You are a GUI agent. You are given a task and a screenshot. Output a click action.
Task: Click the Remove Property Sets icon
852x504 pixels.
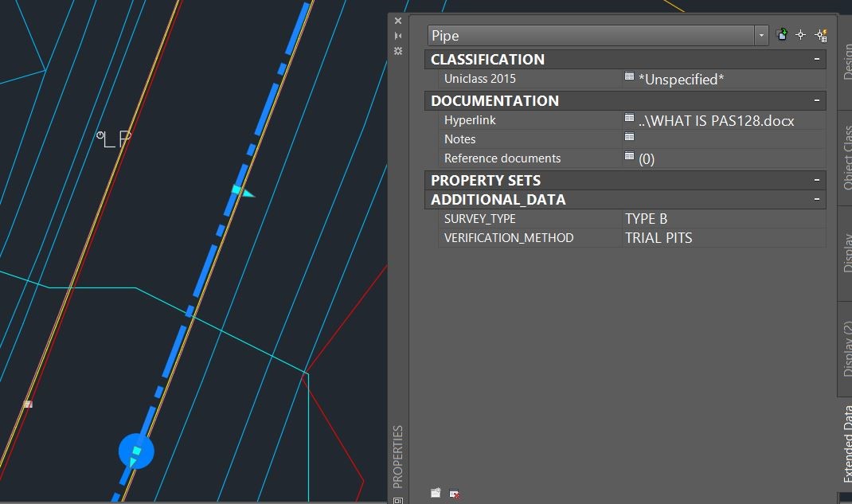(x=454, y=494)
